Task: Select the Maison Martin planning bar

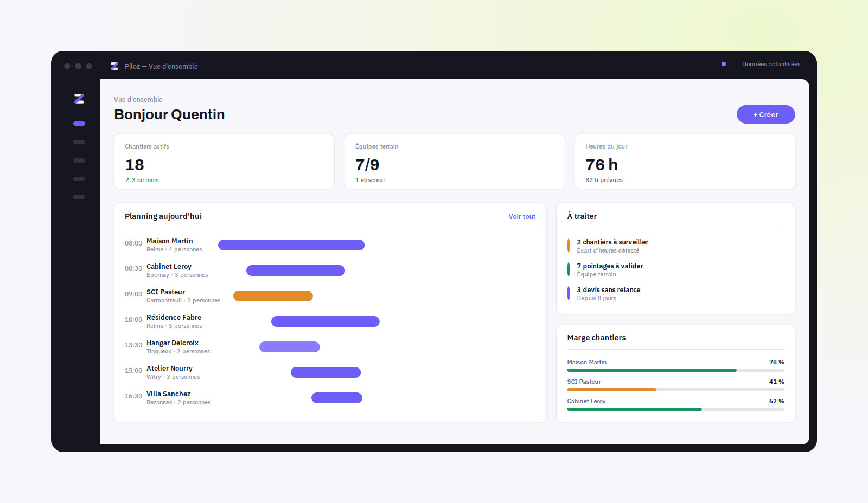Action: click(291, 245)
